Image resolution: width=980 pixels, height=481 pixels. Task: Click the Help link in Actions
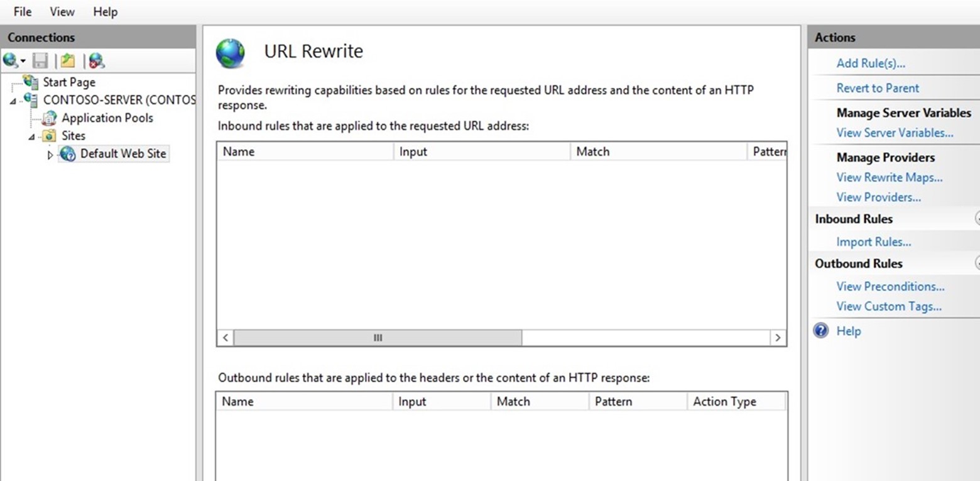click(x=848, y=331)
